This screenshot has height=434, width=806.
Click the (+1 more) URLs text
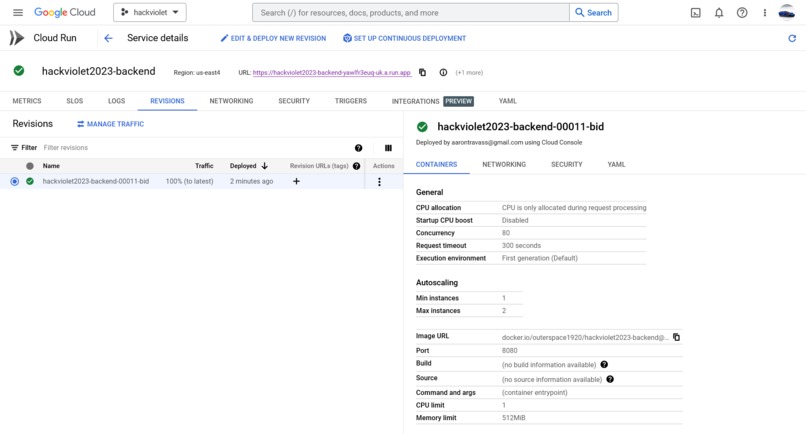coord(469,73)
